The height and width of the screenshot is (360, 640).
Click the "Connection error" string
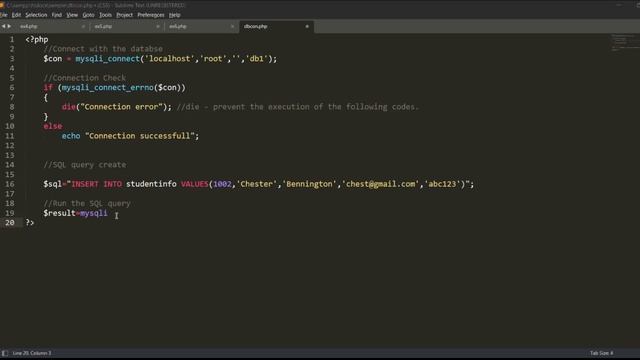[122, 107]
